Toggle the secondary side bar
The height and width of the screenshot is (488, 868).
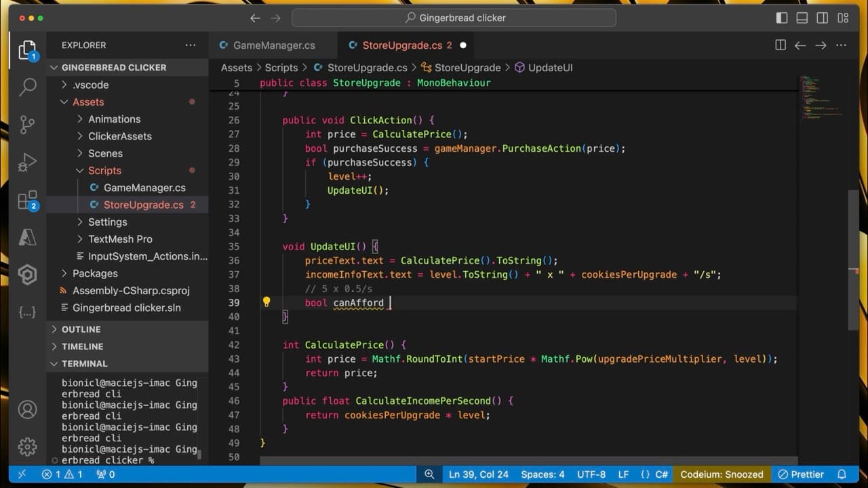coord(823,18)
